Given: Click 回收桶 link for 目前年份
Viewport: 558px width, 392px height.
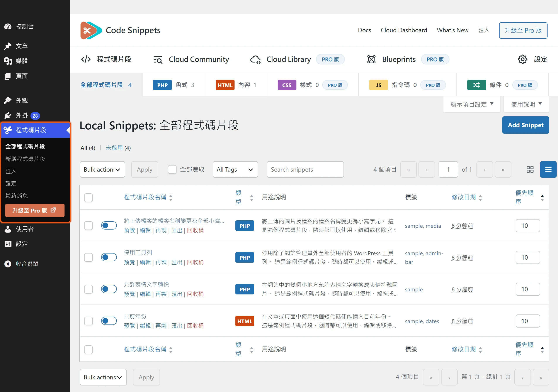Looking at the screenshot, I should [195, 326].
